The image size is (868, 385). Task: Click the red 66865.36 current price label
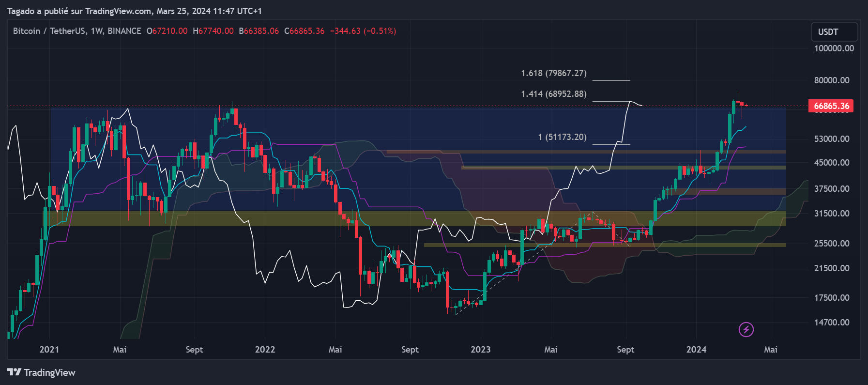tap(831, 106)
